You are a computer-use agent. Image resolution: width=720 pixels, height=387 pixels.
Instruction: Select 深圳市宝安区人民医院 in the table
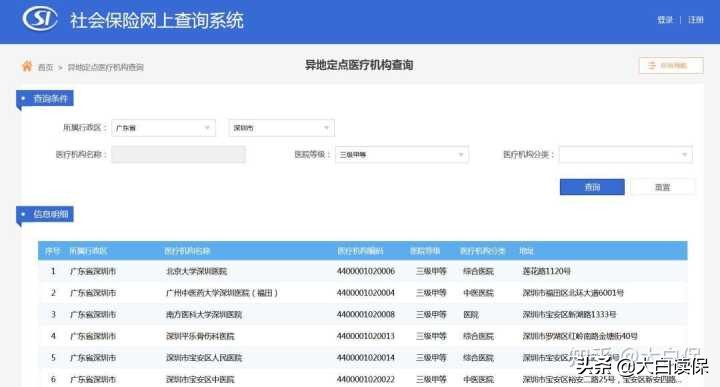pos(204,358)
